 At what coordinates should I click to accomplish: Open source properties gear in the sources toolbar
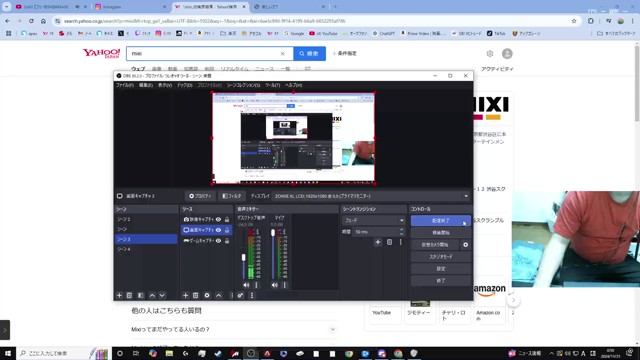(207, 295)
